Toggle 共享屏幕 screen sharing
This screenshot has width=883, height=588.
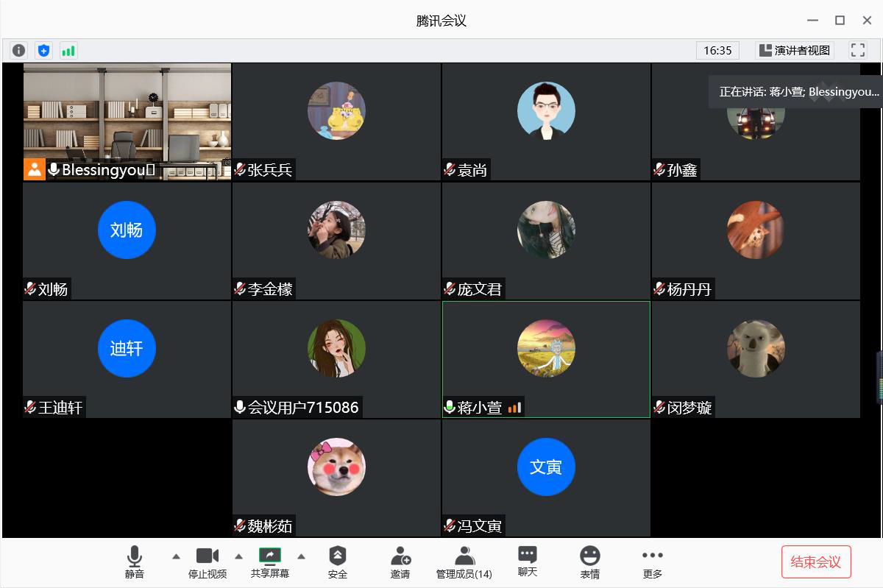pos(269,562)
